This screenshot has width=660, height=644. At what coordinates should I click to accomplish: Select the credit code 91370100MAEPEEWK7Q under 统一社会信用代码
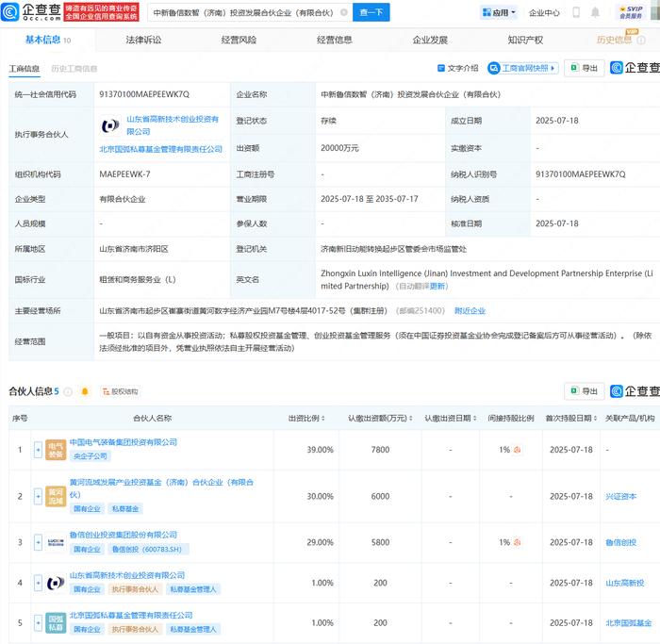144,94
